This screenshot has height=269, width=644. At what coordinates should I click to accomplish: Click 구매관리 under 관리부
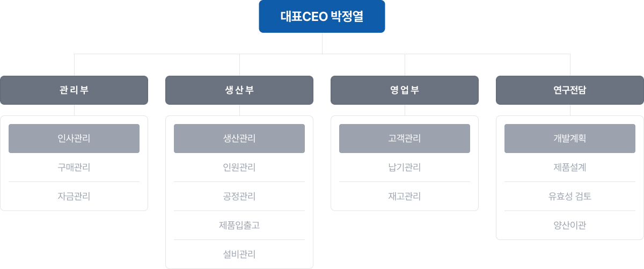pyautogui.click(x=74, y=168)
